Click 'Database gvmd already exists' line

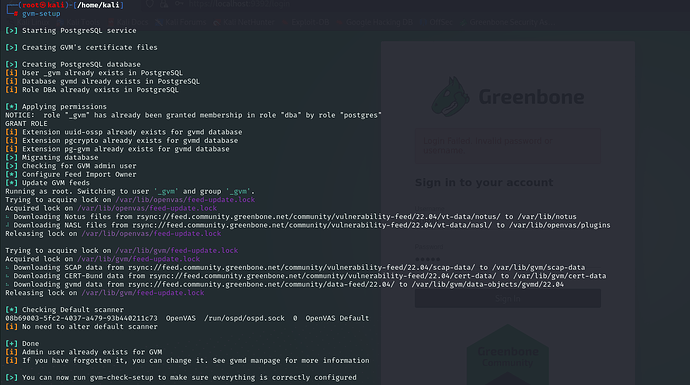coord(103,81)
